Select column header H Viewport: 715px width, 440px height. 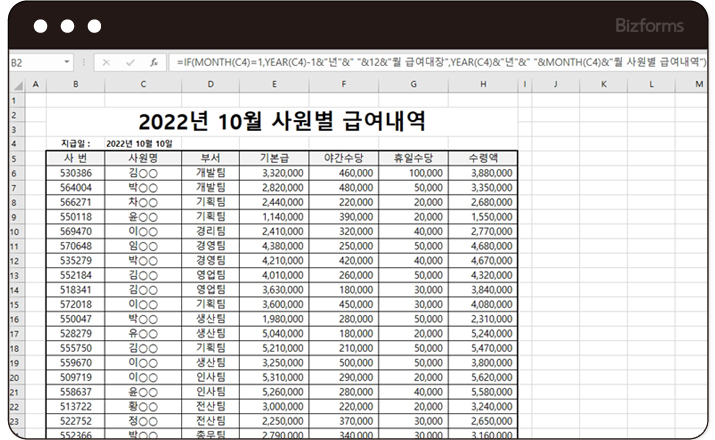coord(483,85)
